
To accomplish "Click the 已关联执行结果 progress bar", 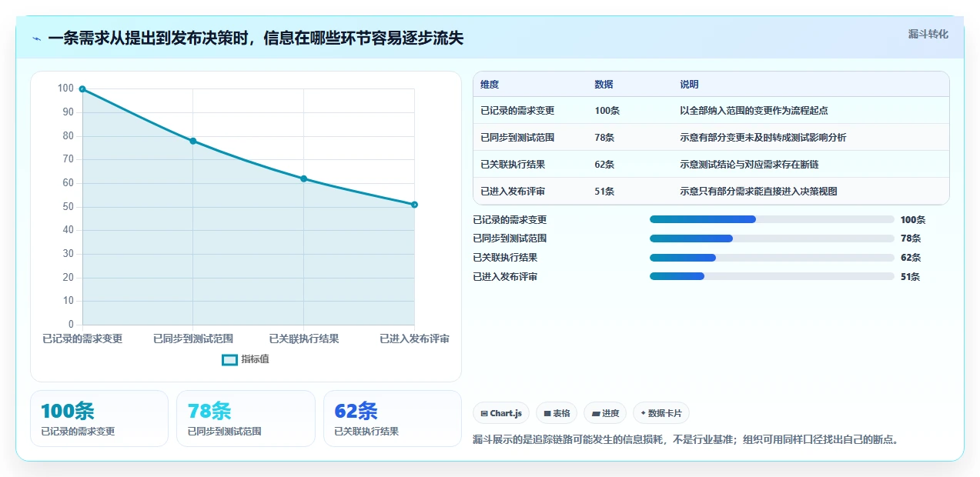I will point(772,258).
